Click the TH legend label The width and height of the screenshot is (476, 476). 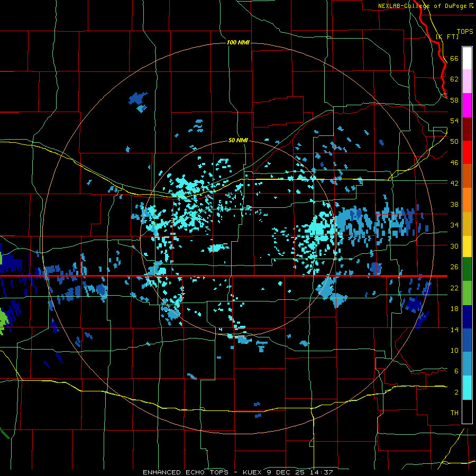click(x=454, y=413)
